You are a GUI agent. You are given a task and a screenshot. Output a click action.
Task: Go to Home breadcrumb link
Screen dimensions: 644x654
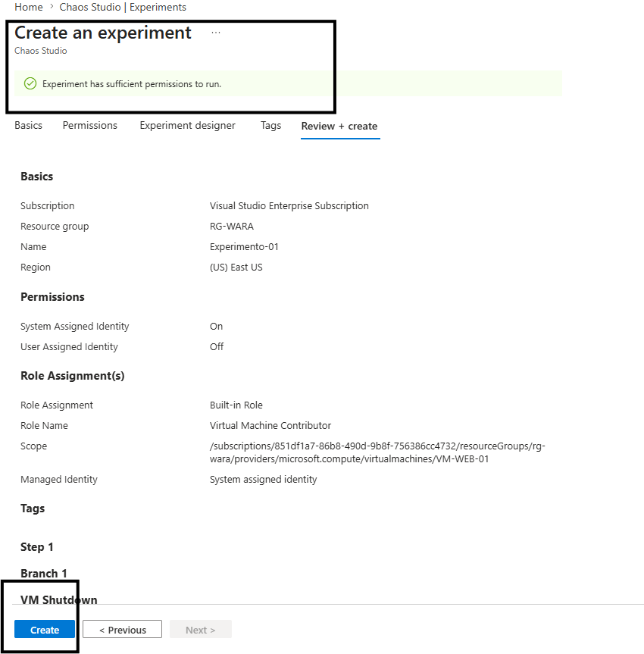click(x=29, y=7)
